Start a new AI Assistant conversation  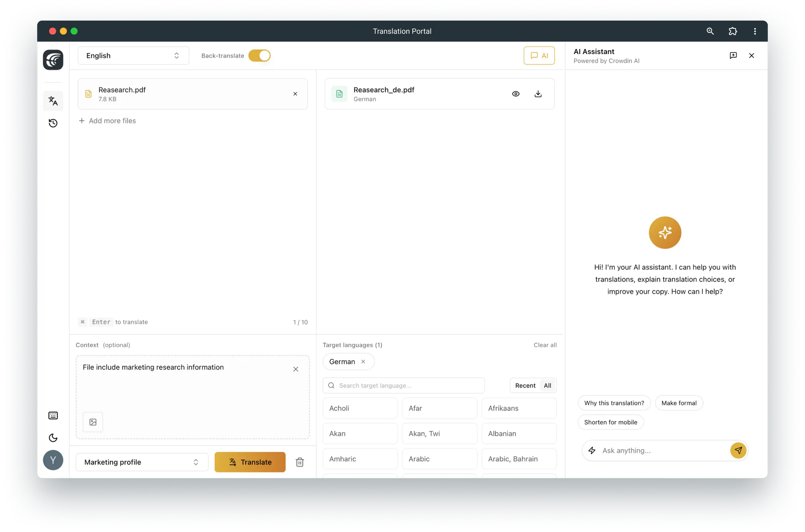click(733, 55)
